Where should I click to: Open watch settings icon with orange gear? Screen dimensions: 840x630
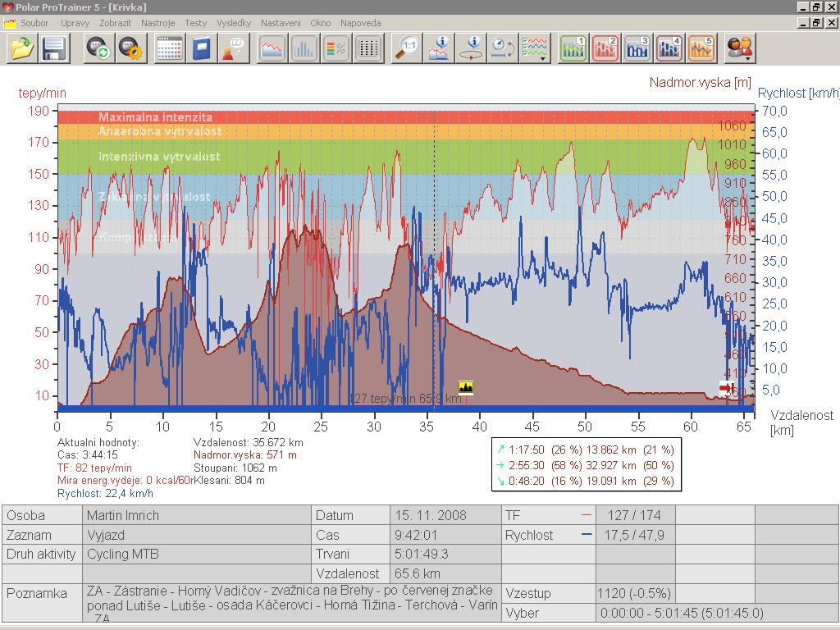(x=130, y=49)
